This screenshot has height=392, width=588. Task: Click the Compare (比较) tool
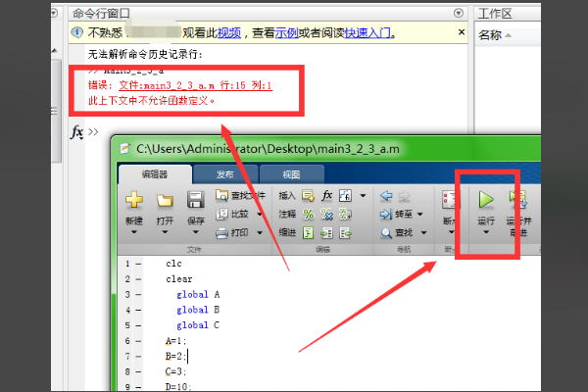[x=223, y=214]
